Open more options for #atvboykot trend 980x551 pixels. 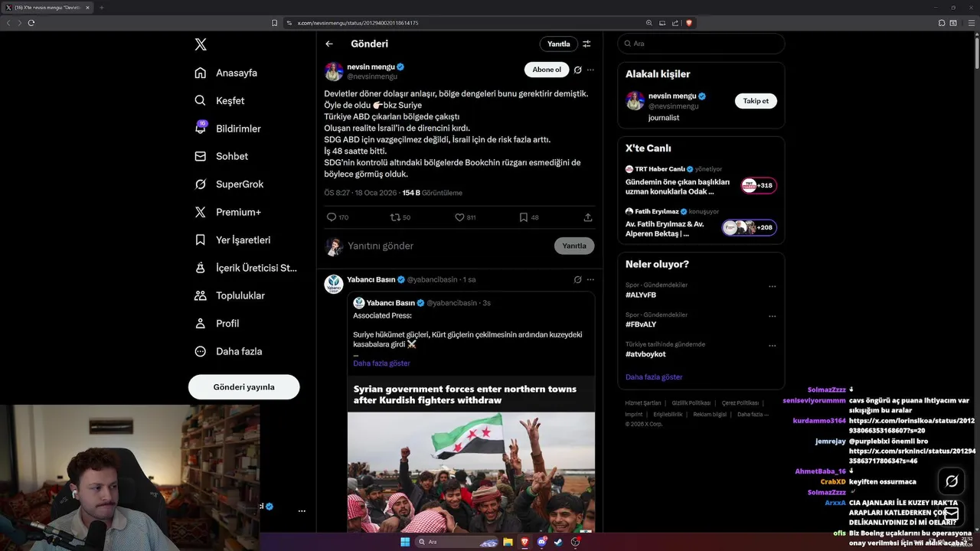coord(772,346)
